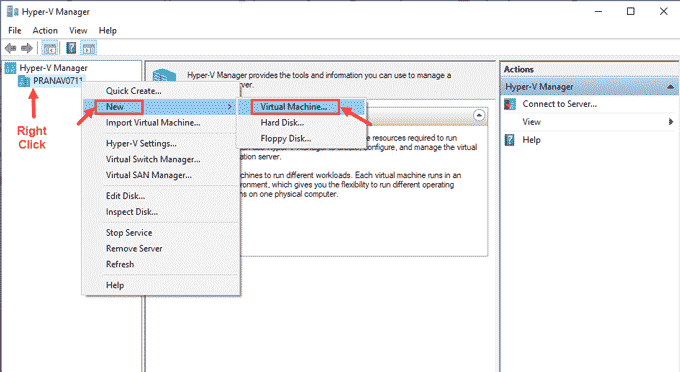
Task: Choose Floppy Disk from New submenu
Action: pyautogui.click(x=301, y=139)
